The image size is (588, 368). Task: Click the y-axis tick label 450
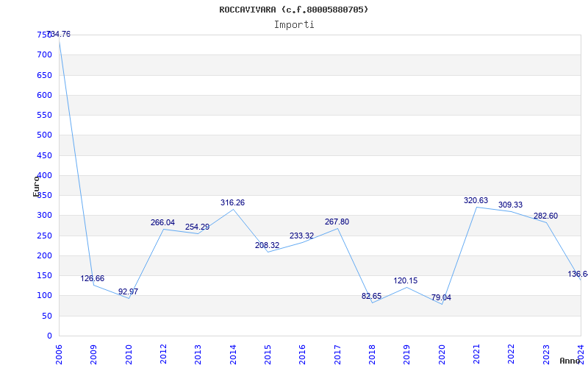[x=44, y=155]
